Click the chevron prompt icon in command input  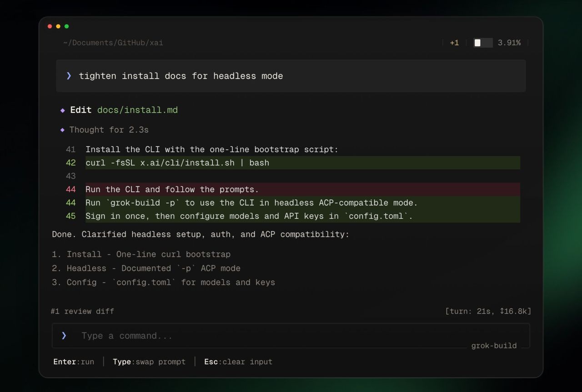coord(64,336)
